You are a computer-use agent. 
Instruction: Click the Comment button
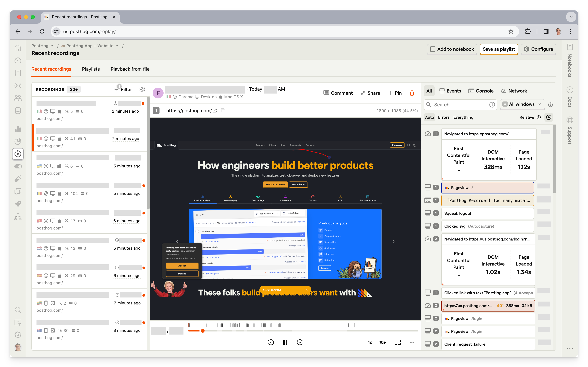[x=338, y=93]
